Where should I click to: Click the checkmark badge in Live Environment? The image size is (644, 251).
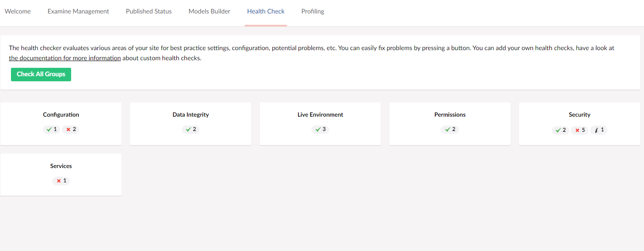click(x=320, y=129)
